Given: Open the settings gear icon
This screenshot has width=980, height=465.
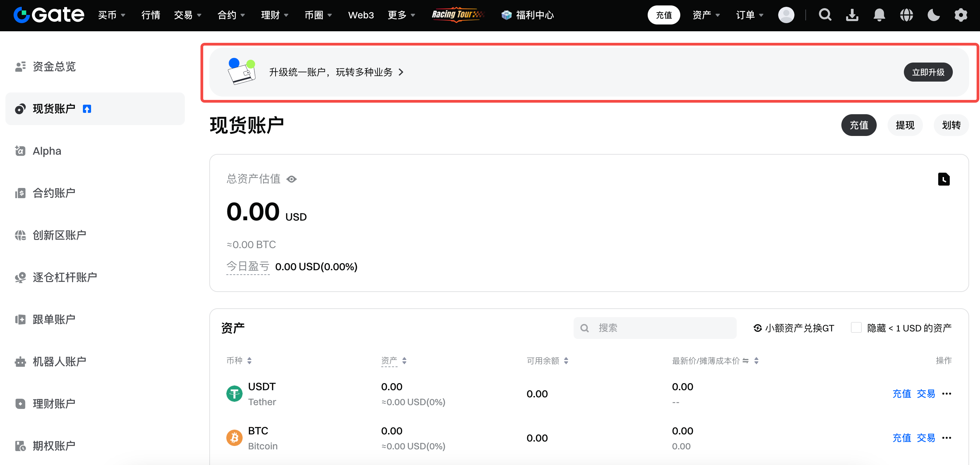Looking at the screenshot, I should click(x=961, y=15).
